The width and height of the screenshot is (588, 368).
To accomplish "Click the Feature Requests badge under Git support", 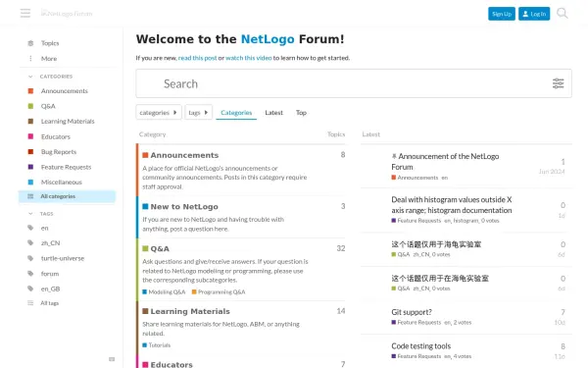I will (416, 323).
